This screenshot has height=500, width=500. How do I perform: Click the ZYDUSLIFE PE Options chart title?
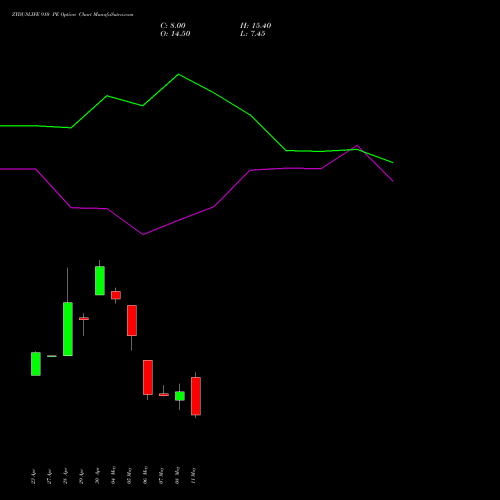[72, 14]
